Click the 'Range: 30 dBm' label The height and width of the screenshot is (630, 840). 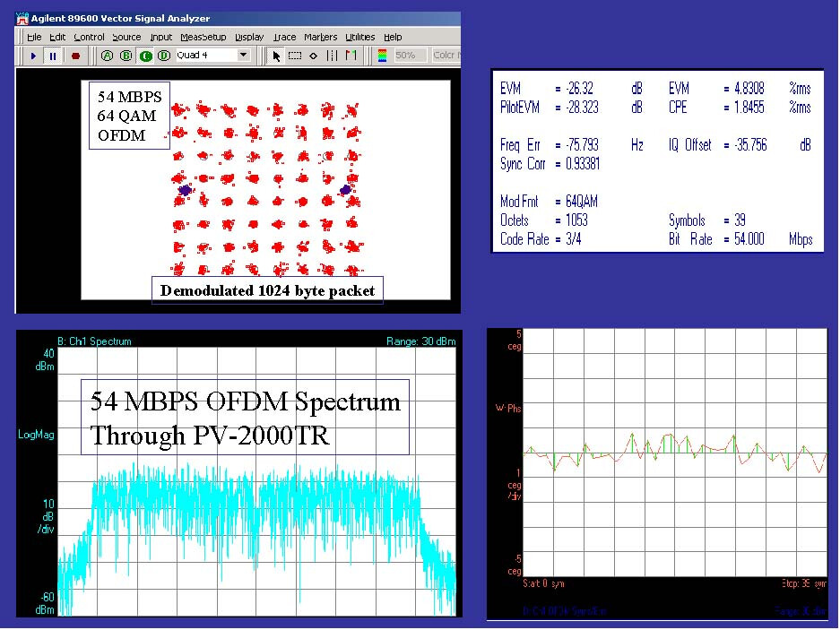point(420,341)
